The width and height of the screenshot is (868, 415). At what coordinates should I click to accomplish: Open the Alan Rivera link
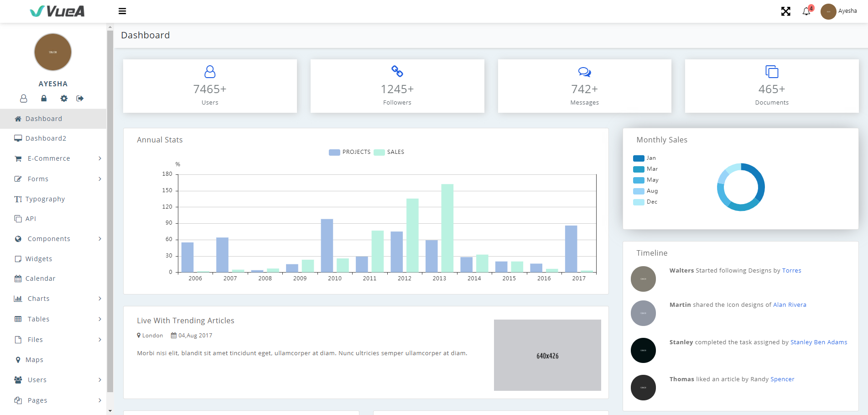point(790,305)
